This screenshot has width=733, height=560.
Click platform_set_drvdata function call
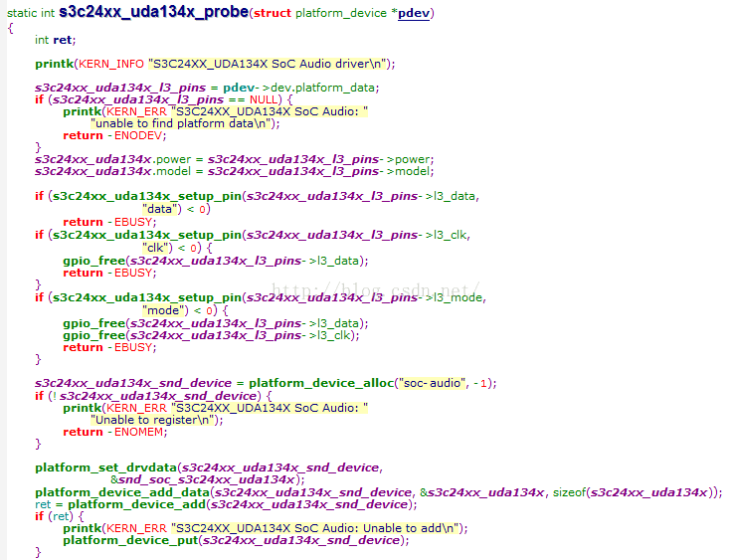click(106, 467)
